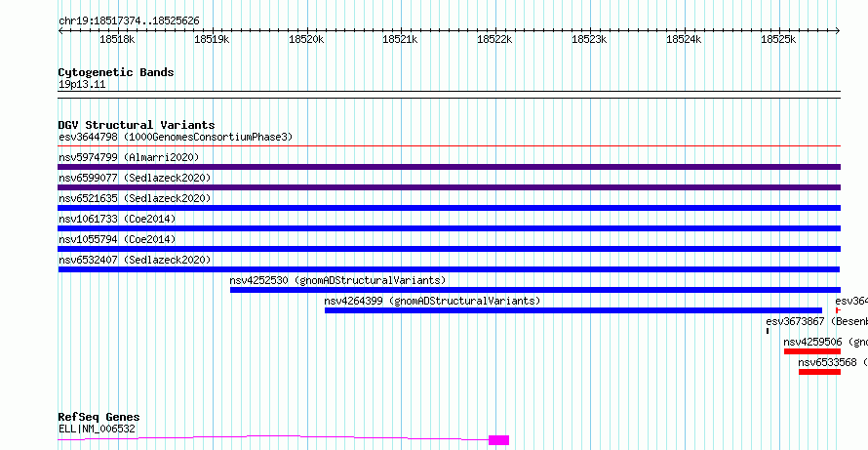Click the right arrowhead of the ruler

click(837, 31)
